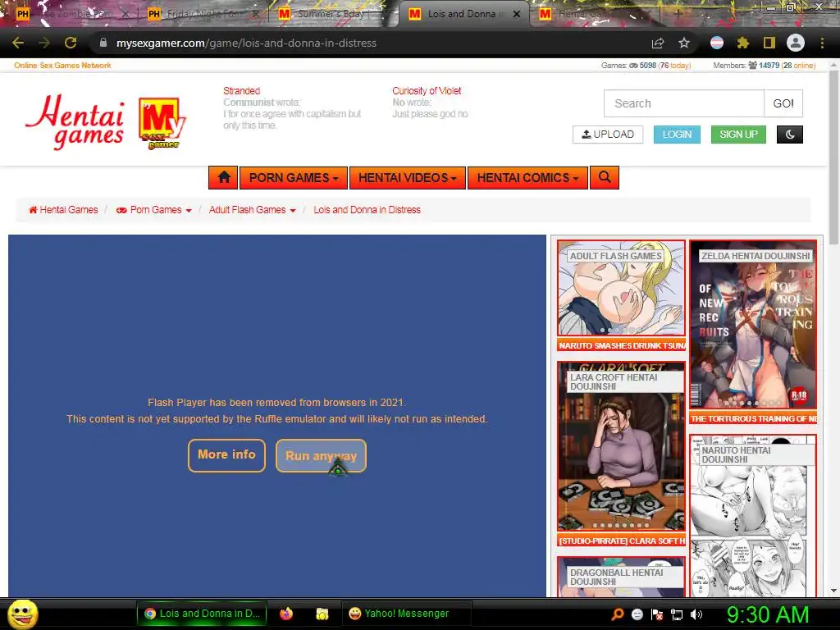Click the Chrome Lois and Donna taskbar button
Image resolution: width=840 pixels, height=630 pixels.
pos(202,614)
